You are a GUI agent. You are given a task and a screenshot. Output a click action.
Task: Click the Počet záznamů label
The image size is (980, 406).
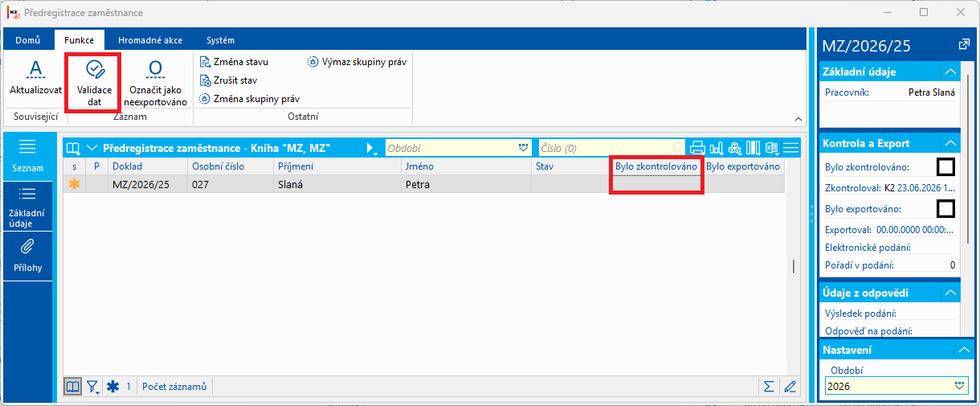(x=174, y=387)
